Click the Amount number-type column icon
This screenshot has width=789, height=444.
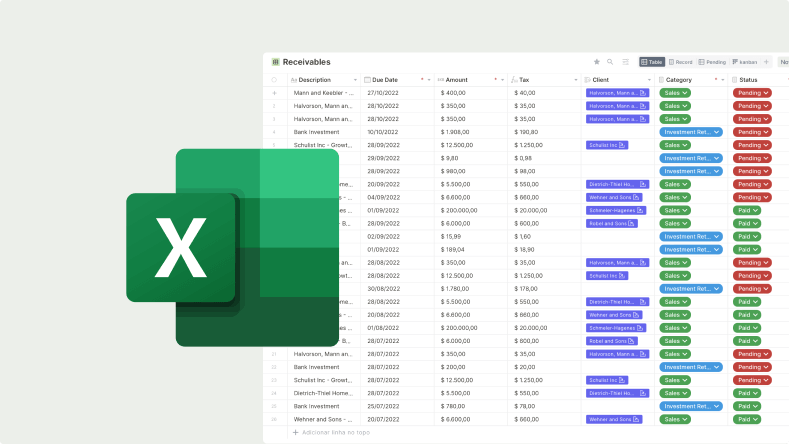coord(441,80)
